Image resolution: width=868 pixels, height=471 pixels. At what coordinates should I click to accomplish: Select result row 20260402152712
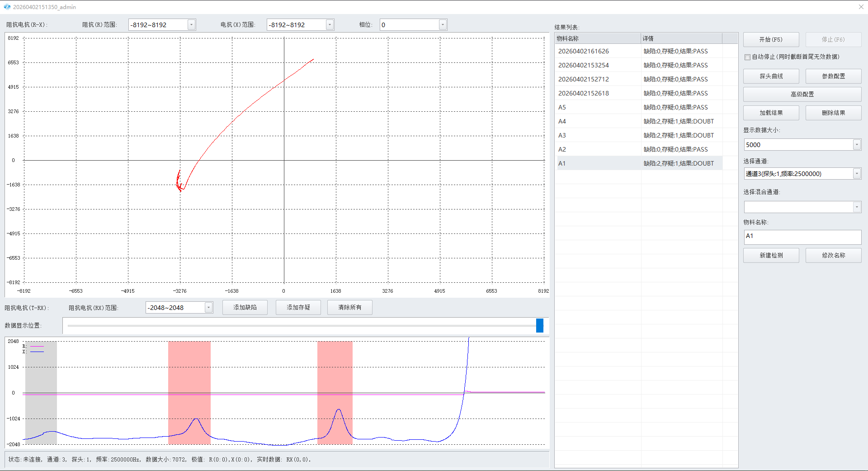click(x=639, y=79)
